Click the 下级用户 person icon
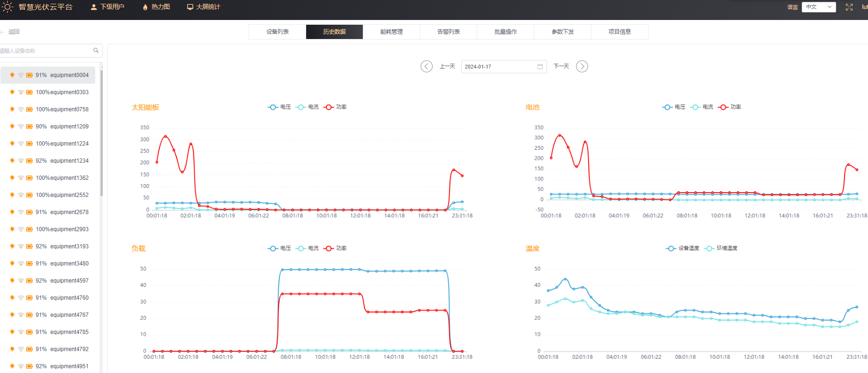Screen dimensions: 868x373 [94, 7]
